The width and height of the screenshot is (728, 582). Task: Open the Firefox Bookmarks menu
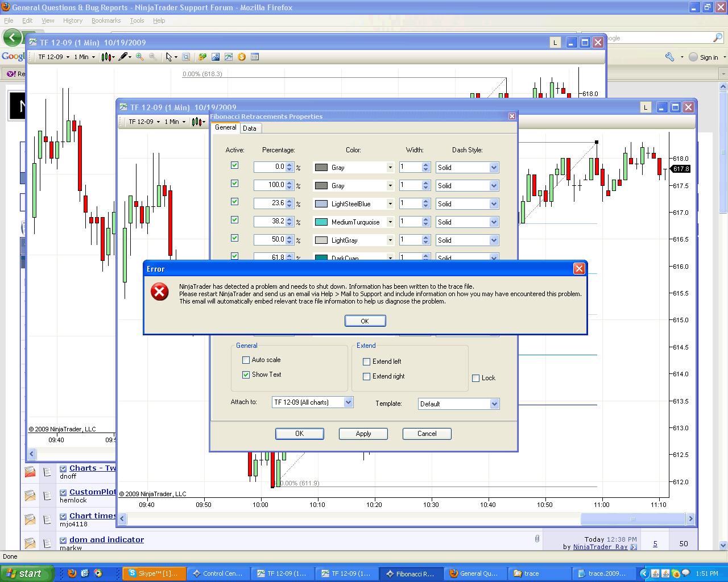[x=106, y=20]
